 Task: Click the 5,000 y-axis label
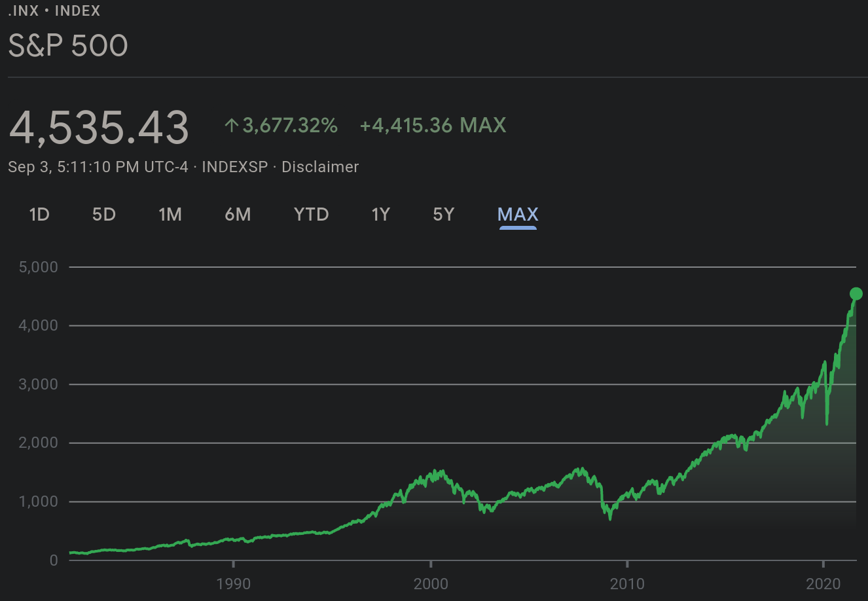pos(39,267)
